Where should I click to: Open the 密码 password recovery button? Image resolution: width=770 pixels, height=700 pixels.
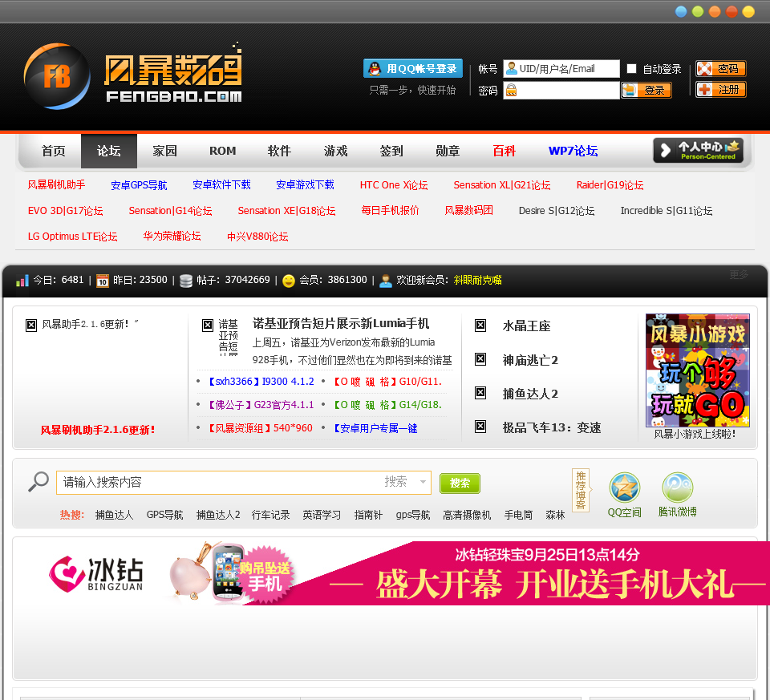coord(721,69)
